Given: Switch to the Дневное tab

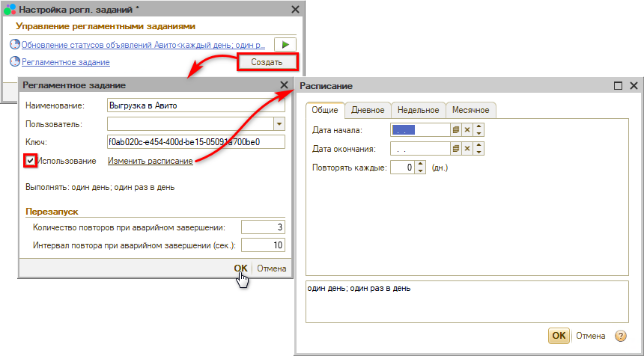Looking at the screenshot, I should click(368, 110).
